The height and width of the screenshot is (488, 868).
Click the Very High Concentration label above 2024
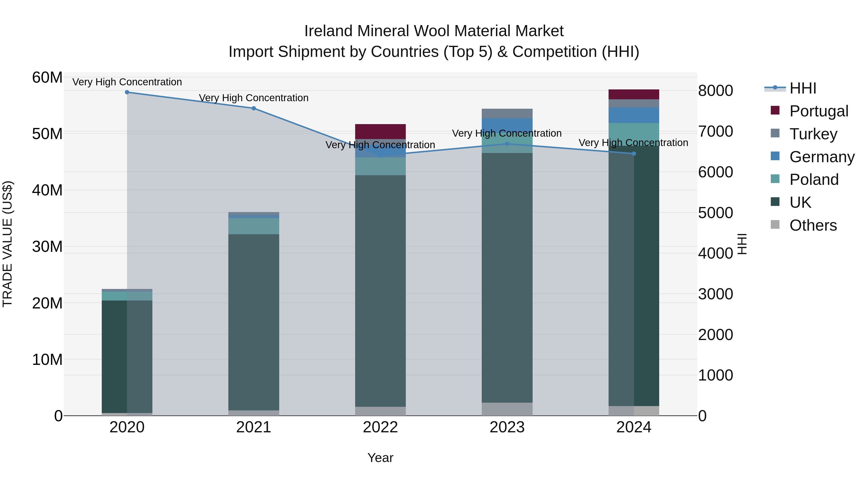(x=633, y=142)
